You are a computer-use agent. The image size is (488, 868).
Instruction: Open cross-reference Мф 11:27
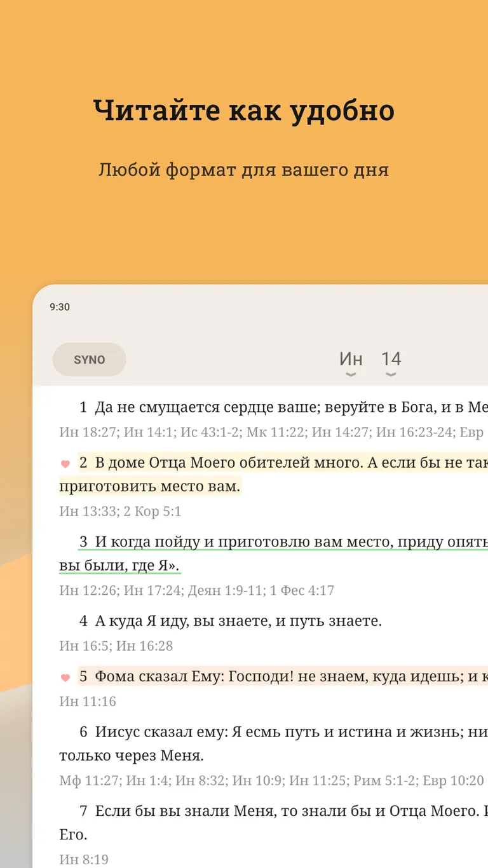[x=90, y=780]
